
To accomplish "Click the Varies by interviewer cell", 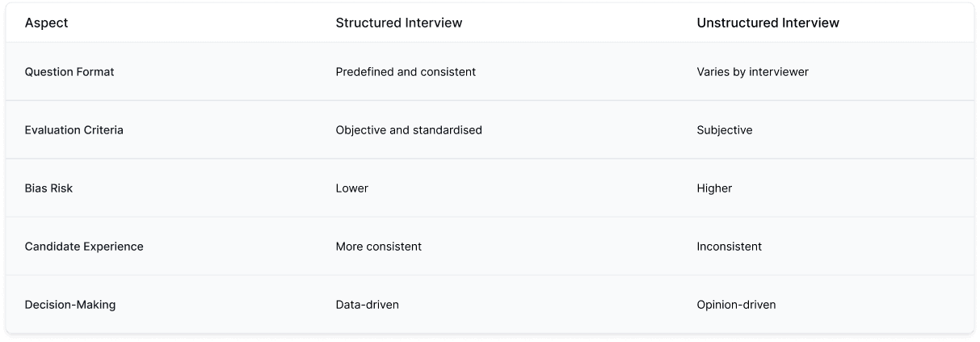I will 752,72.
